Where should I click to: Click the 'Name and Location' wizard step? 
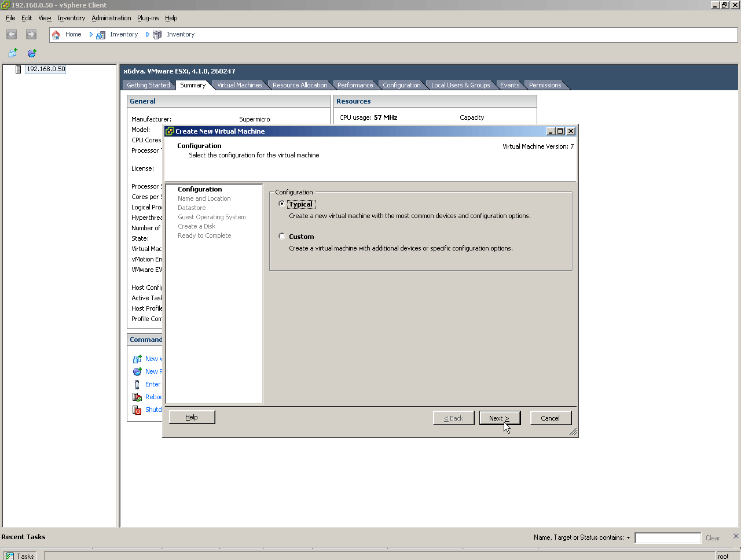[x=204, y=198]
